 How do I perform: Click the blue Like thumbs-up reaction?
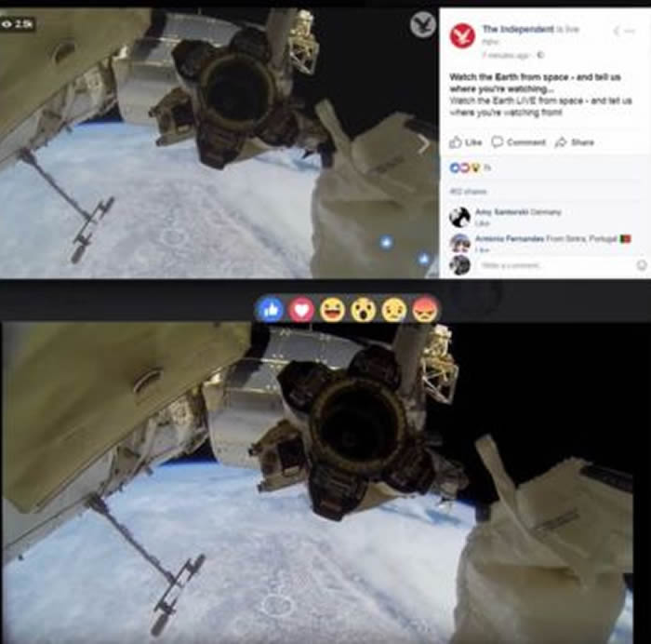(x=271, y=310)
